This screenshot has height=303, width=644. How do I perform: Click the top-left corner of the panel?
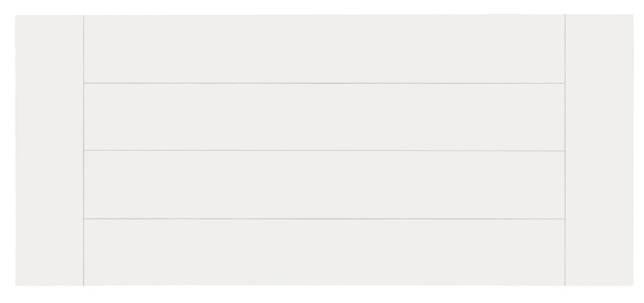click(x=17, y=16)
